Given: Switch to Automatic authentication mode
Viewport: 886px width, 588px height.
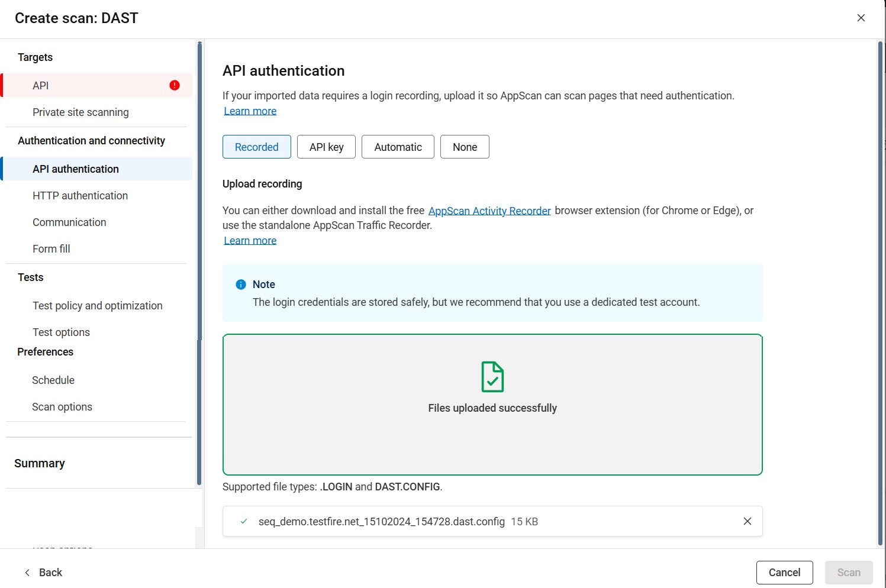Looking at the screenshot, I should click(397, 147).
